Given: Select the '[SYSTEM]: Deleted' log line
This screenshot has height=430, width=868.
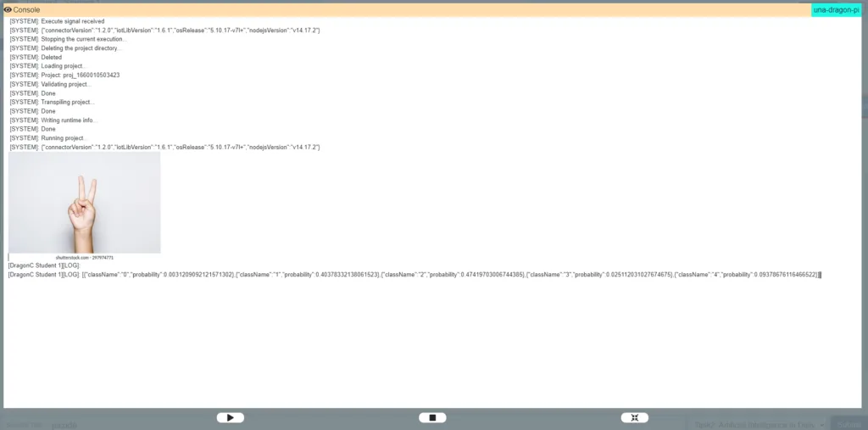Looking at the screenshot, I should pyautogui.click(x=36, y=57).
